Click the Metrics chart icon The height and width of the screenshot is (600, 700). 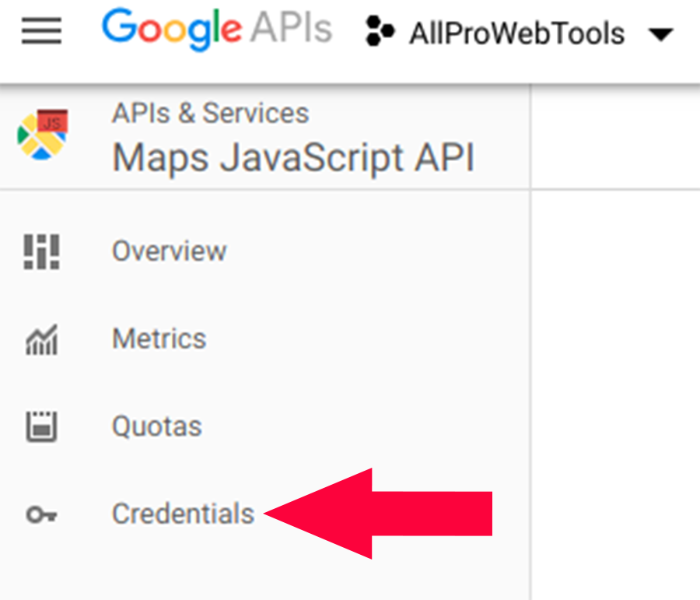[41, 339]
